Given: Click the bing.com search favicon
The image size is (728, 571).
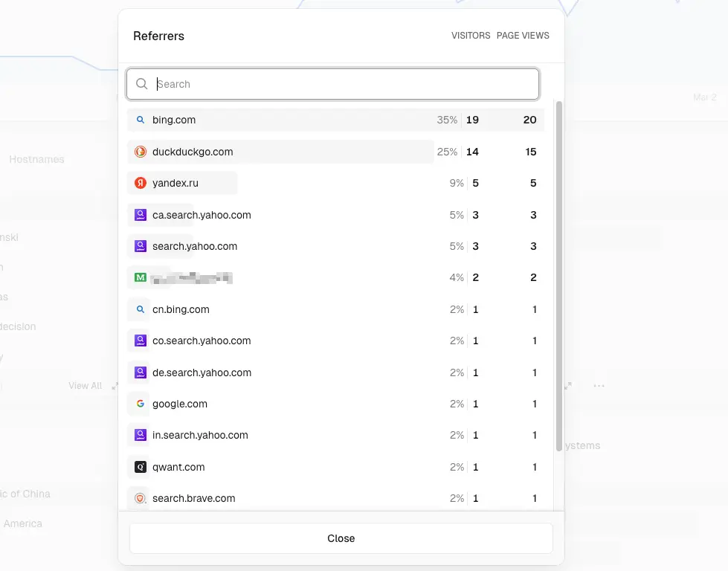Looking at the screenshot, I should (141, 120).
